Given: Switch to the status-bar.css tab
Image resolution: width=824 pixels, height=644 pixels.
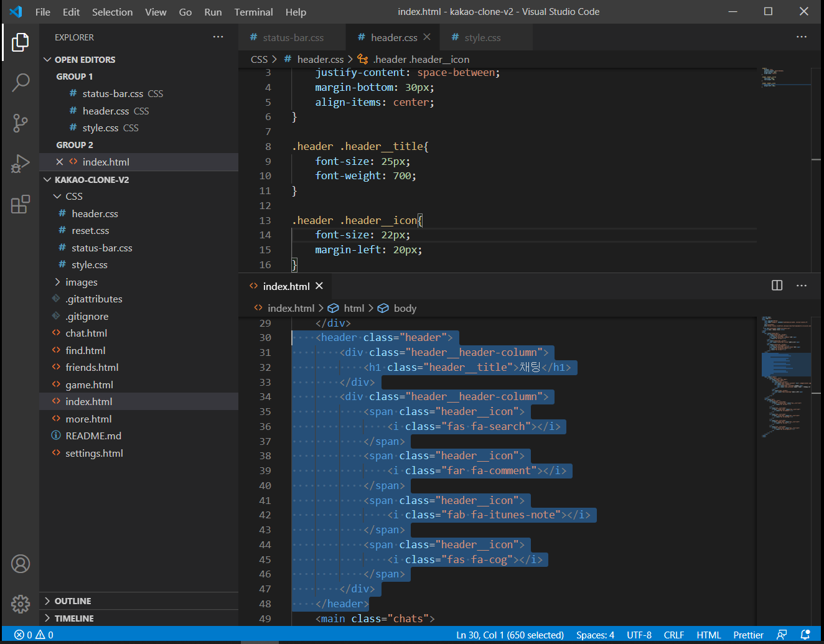Looking at the screenshot, I should pyautogui.click(x=292, y=37).
